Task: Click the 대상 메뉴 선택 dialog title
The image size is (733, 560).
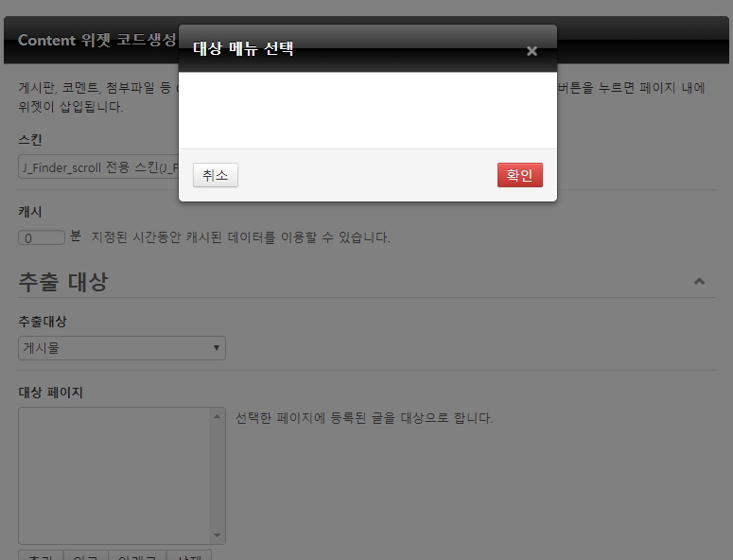Action: point(243,48)
